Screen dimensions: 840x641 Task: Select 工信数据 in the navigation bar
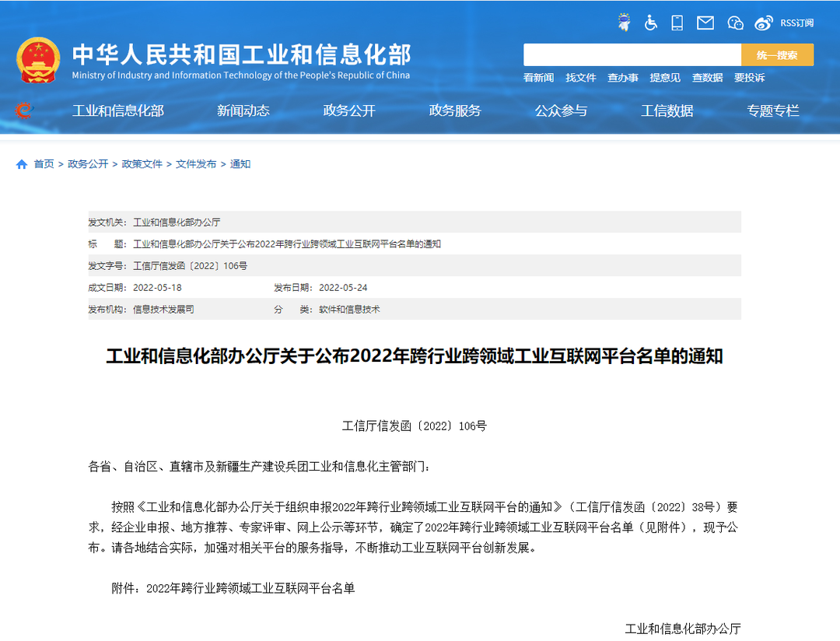coord(667,111)
